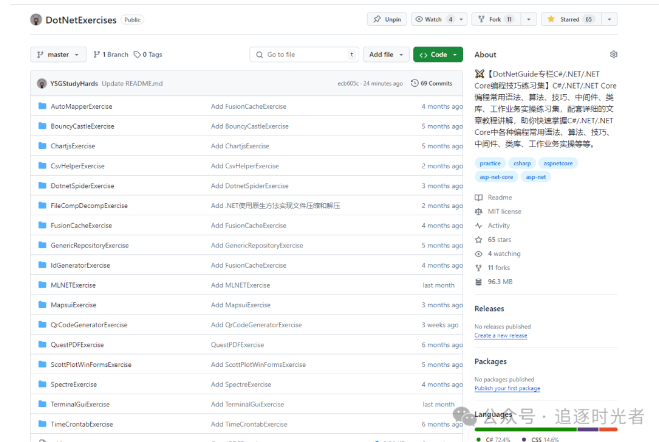Open the Activity link
Screen dimensions: 659x442
pos(498,226)
